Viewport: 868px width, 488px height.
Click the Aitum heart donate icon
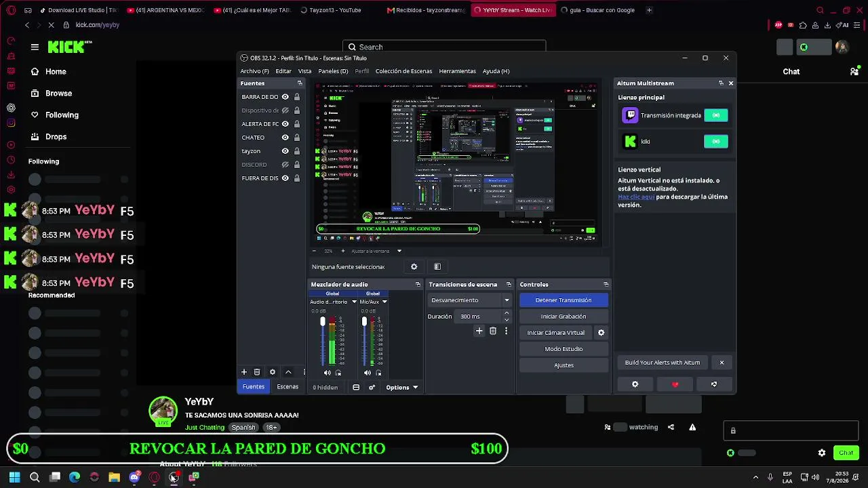coord(675,384)
